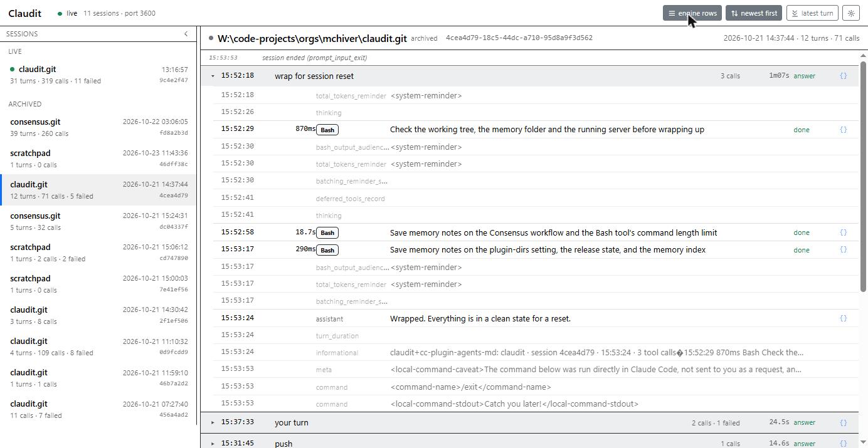Open archived claudit.git session 46b7a2d2

98,378
